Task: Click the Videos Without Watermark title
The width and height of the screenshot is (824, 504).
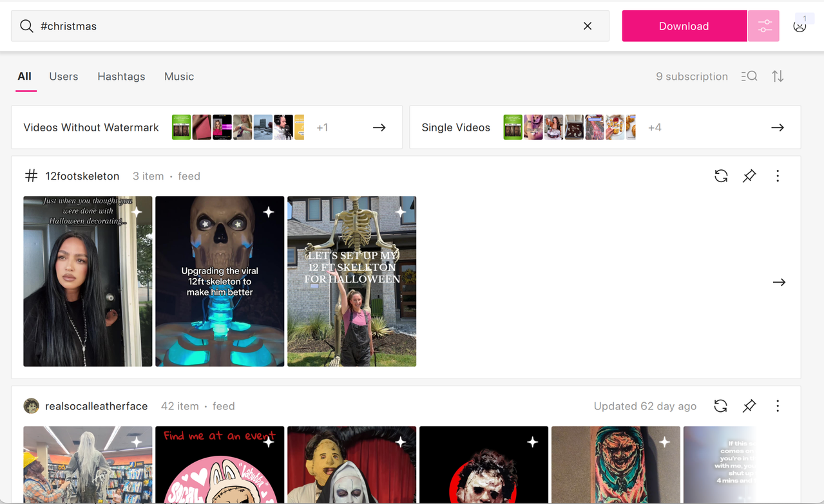Action: [x=91, y=127]
